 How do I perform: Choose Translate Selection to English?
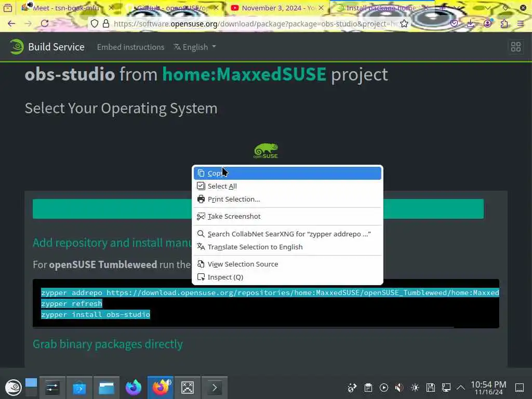287,247
